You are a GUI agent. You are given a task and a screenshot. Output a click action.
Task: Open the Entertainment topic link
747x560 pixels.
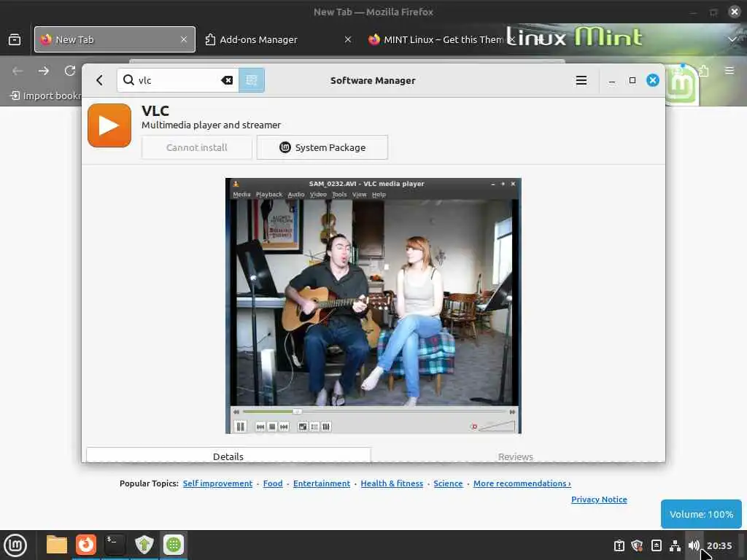(322, 483)
